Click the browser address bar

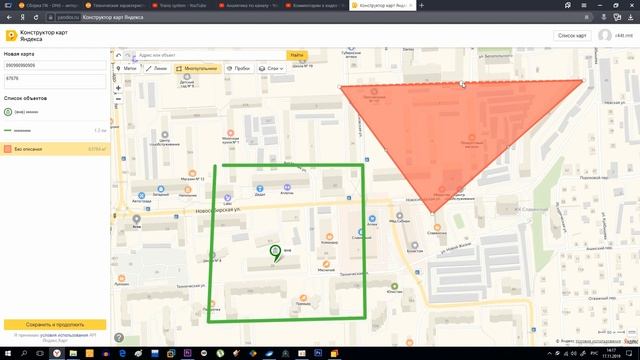(318, 18)
